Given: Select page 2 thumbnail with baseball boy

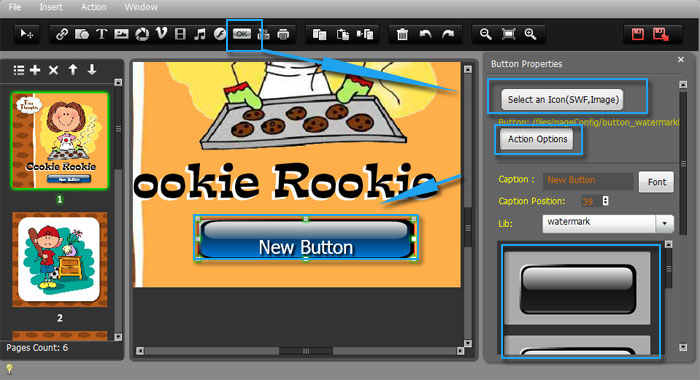Looking at the screenshot, I should (60, 259).
